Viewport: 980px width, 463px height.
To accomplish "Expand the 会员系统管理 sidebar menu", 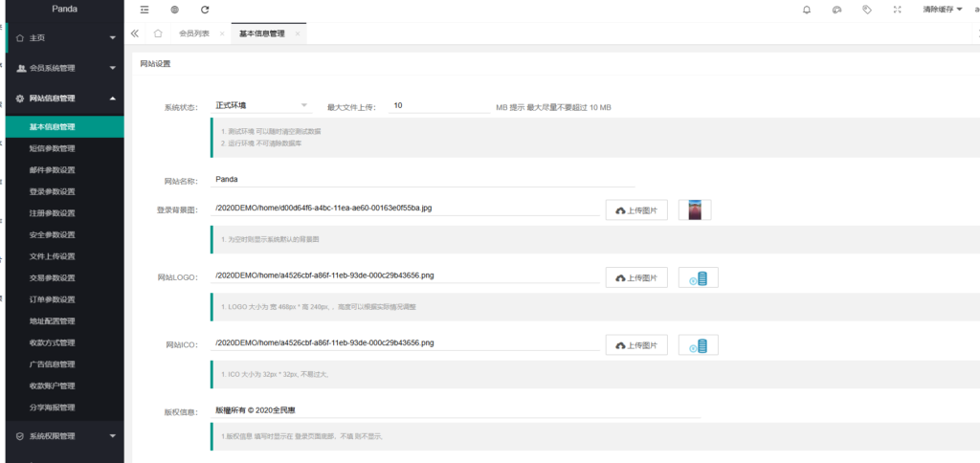I will coord(62,68).
